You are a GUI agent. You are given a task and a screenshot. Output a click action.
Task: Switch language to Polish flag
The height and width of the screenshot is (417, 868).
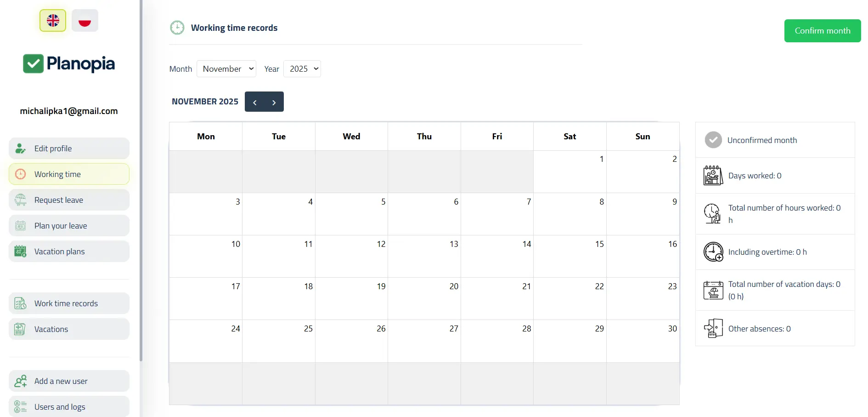click(x=85, y=21)
